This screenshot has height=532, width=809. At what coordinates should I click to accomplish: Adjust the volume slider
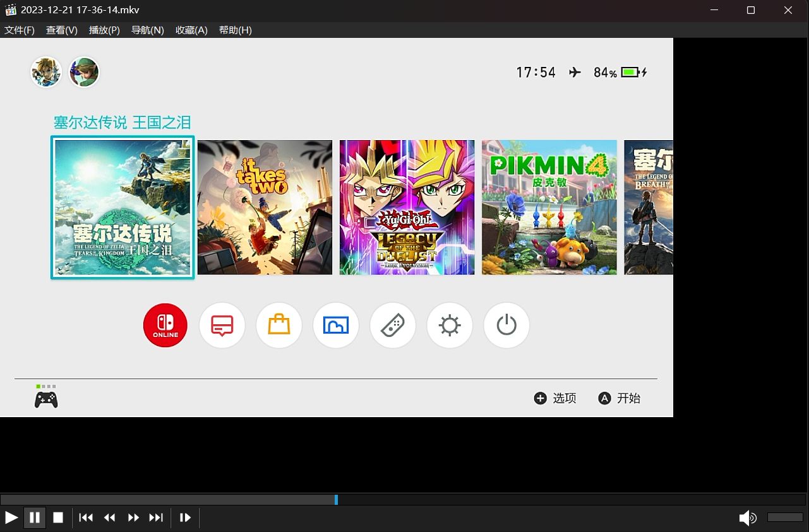tap(785, 517)
